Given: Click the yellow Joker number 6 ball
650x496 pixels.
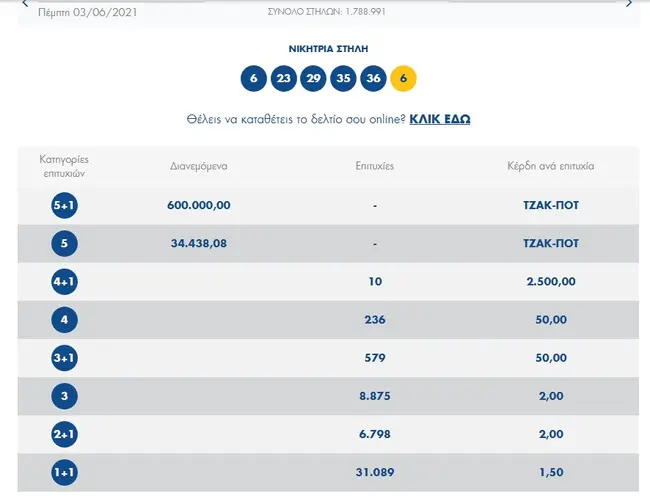Looking at the screenshot, I should [403, 79].
